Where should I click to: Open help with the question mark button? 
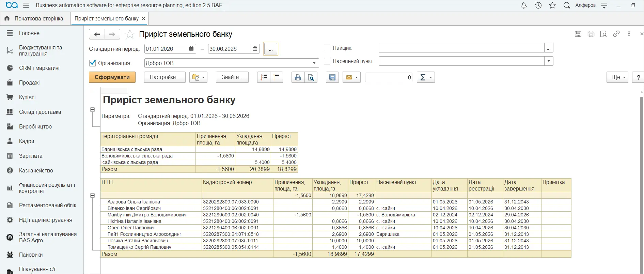click(x=638, y=77)
